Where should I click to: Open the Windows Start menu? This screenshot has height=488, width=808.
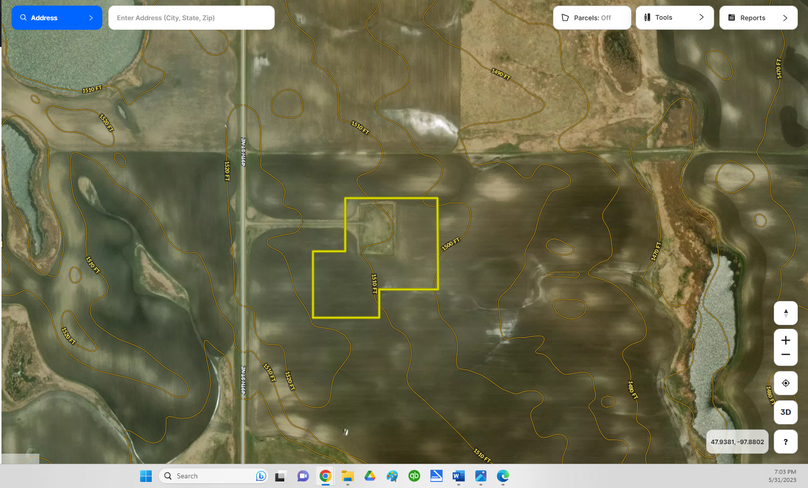(x=146, y=476)
